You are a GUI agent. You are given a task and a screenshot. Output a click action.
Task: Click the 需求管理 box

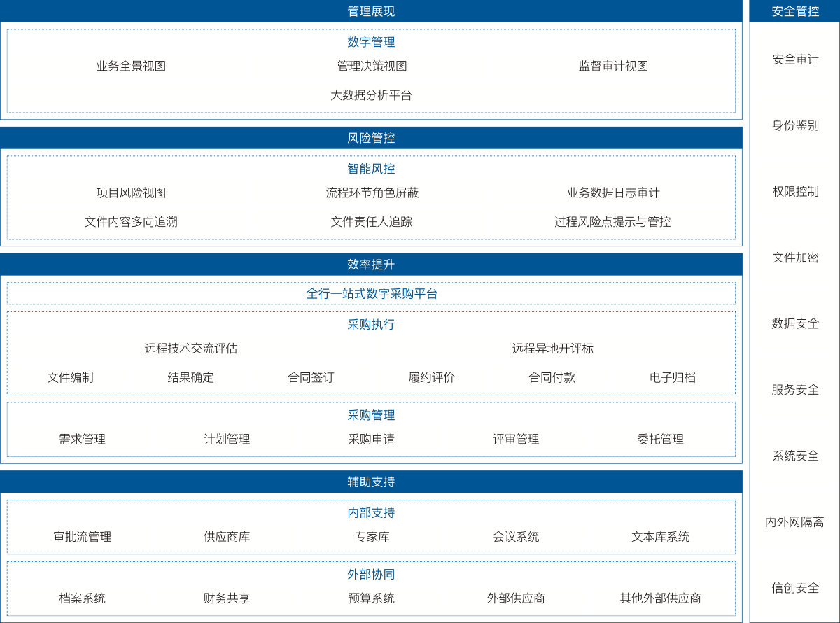[x=82, y=440]
